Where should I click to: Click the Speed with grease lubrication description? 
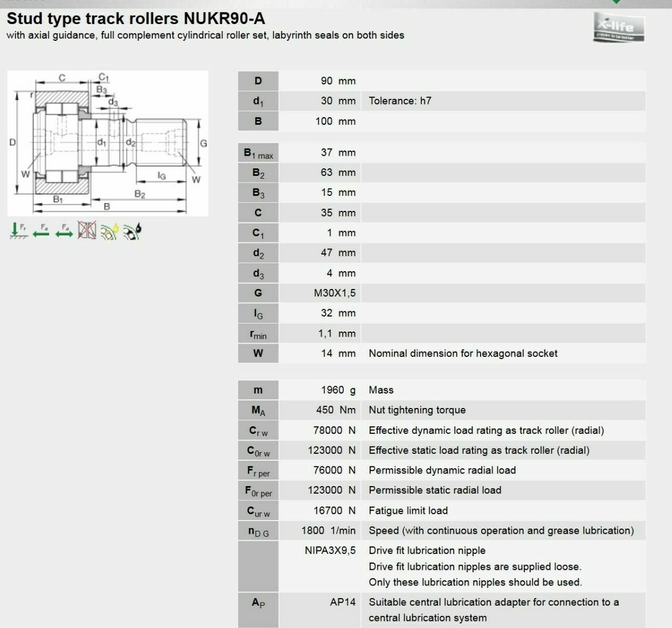pyautogui.click(x=501, y=530)
